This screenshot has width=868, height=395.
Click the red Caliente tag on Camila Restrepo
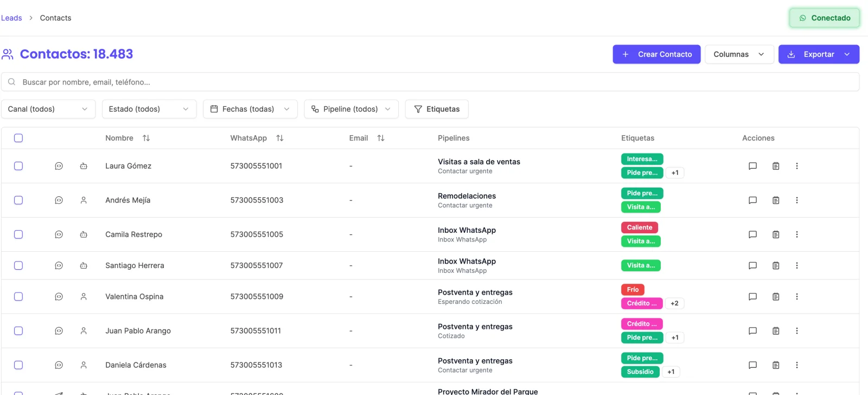pos(640,227)
